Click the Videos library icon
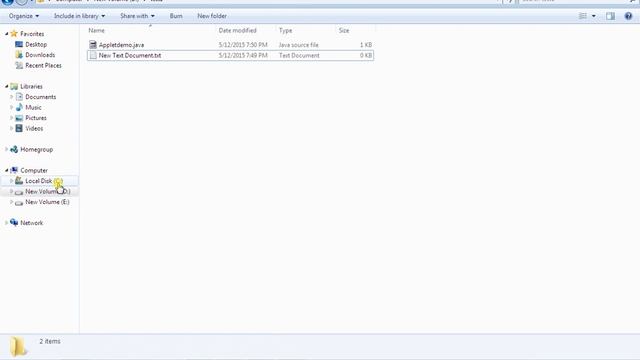 pyautogui.click(x=19, y=129)
